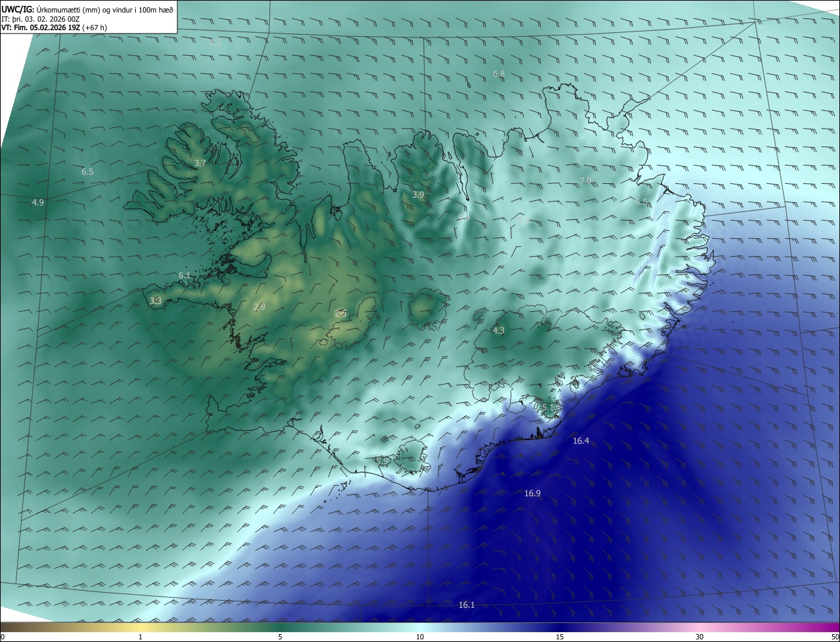Click the color scale at tick 1
Image resolution: width=840 pixels, height=642 pixels.
click(x=140, y=637)
